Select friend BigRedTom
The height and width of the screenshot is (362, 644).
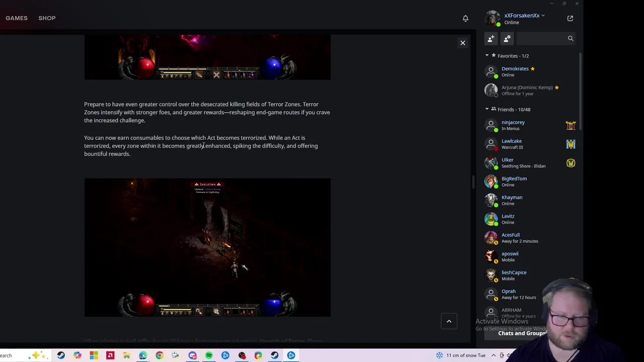pos(530,182)
